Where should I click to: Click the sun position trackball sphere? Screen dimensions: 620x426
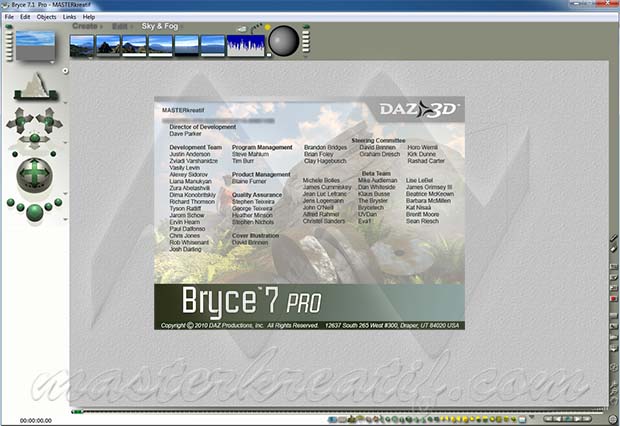point(284,41)
